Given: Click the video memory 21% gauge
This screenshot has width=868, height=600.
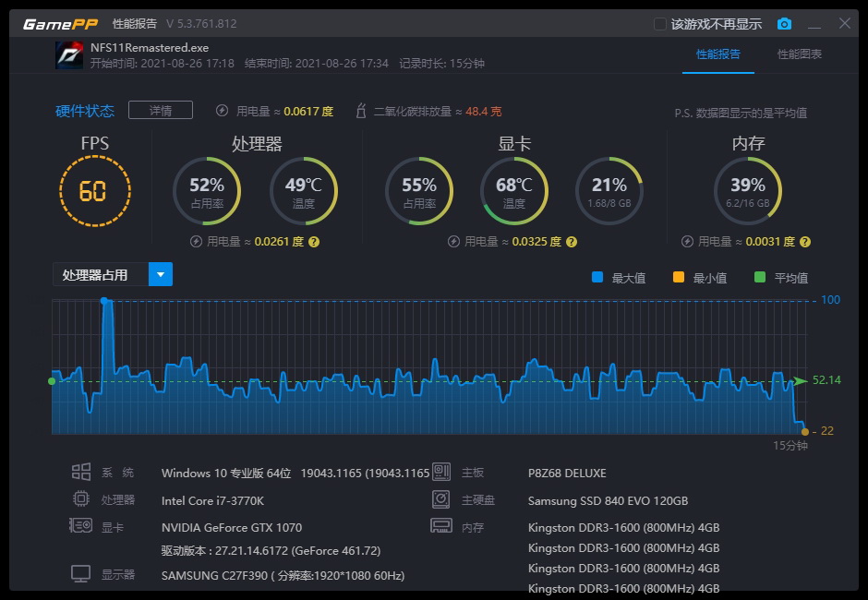Looking at the screenshot, I should [609, 191].
